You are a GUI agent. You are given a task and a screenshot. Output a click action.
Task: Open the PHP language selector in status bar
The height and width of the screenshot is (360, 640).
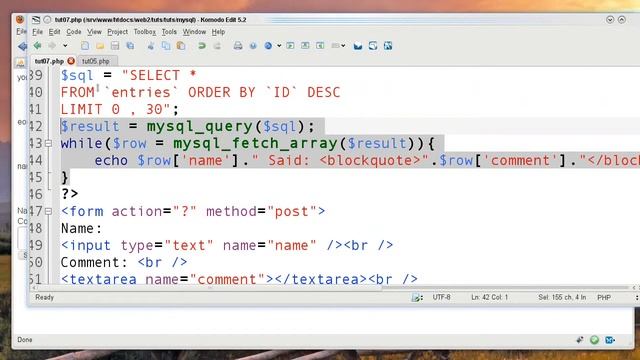(x=604, y=298)
